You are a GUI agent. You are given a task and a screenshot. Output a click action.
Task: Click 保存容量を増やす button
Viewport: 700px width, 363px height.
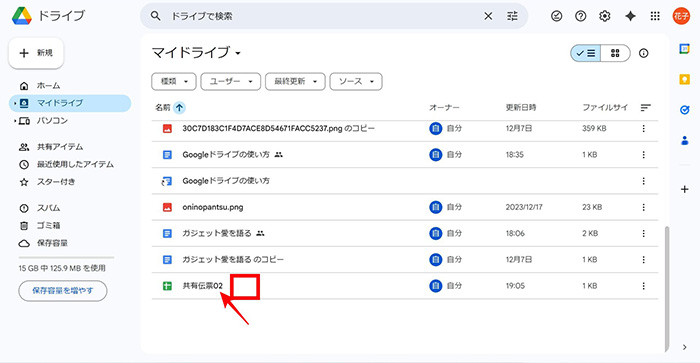point(63,291)
